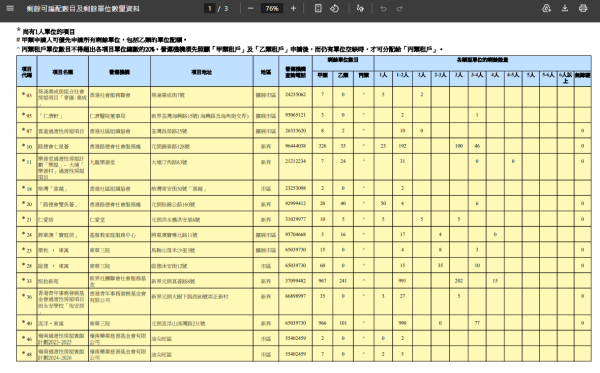This screenshot has width=600, height=373.
Task: Select the total page count 3
Action: 226,8
